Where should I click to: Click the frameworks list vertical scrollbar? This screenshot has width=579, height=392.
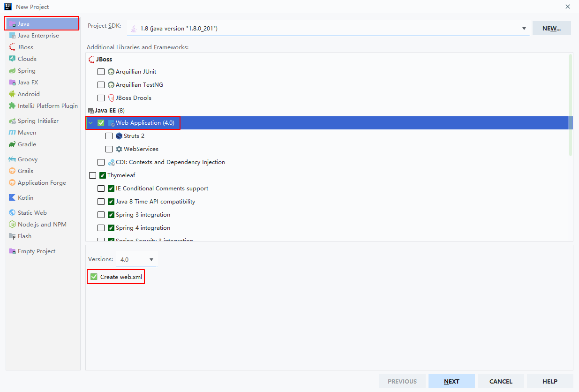(x=571, y=105)
